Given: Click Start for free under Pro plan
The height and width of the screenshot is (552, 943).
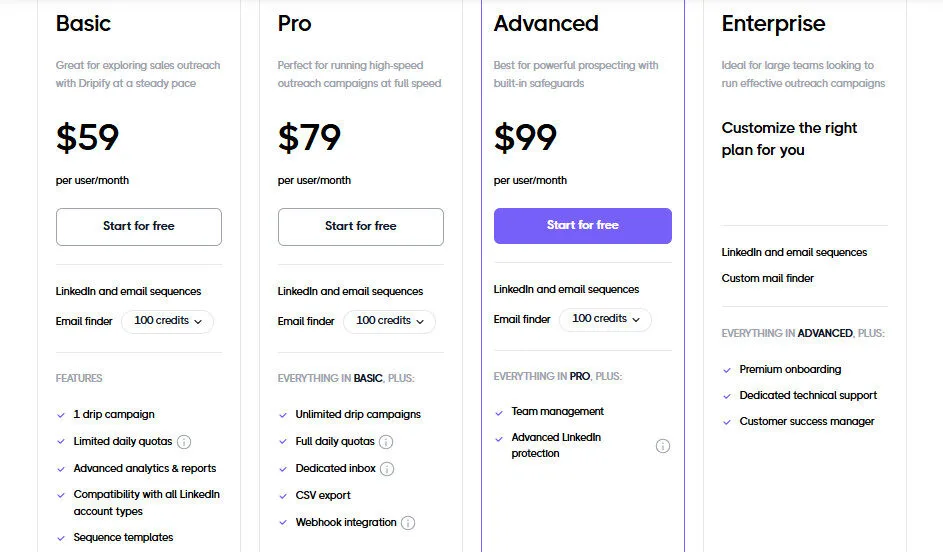Looking at the screenshot, I should [x=360, y=226].
